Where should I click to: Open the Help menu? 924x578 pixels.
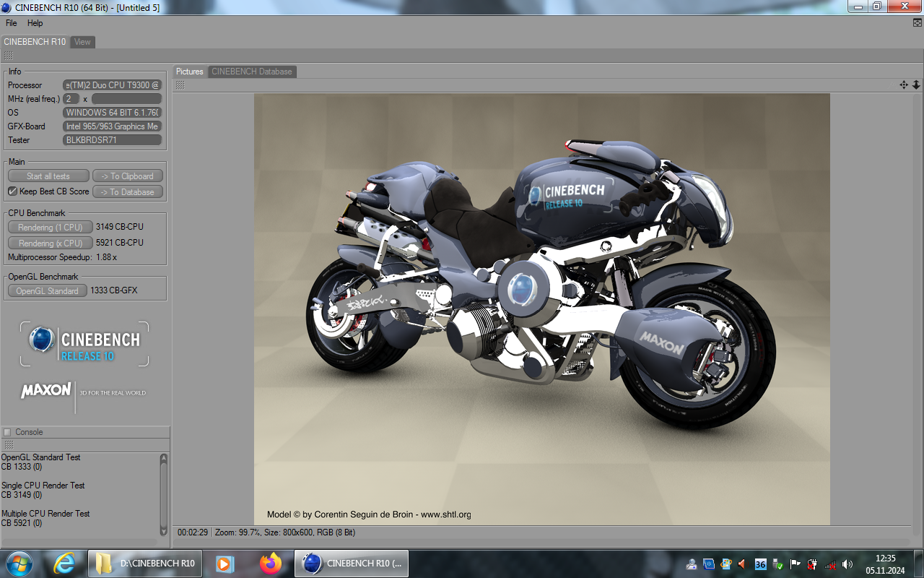(x=35, y=23)
